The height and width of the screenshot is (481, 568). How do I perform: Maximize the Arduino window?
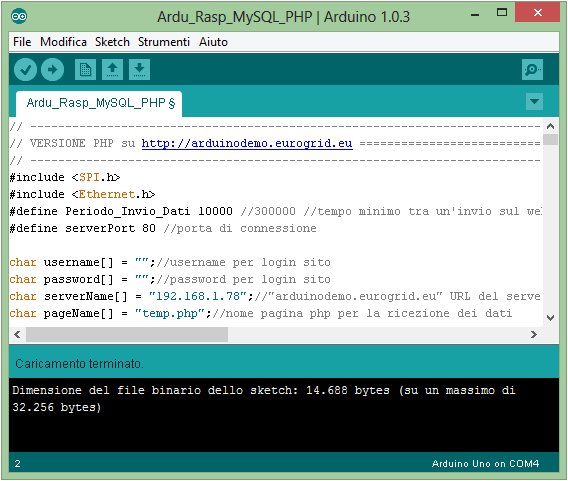pyautogui.click(x=502, y=13)
